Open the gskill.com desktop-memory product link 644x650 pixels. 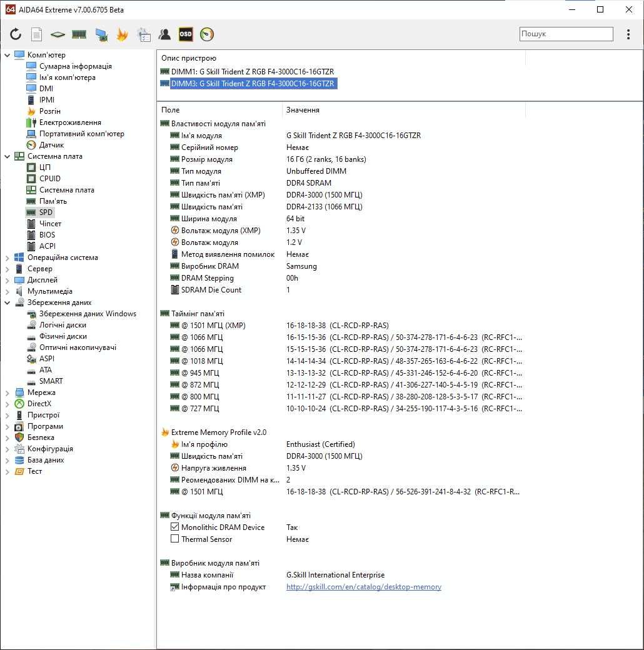click(364, 587)
